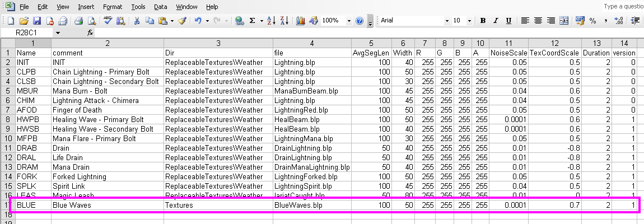Click the Format Painter brush icon
Screen dimensions: 644x224
click(x=183, y=21)
